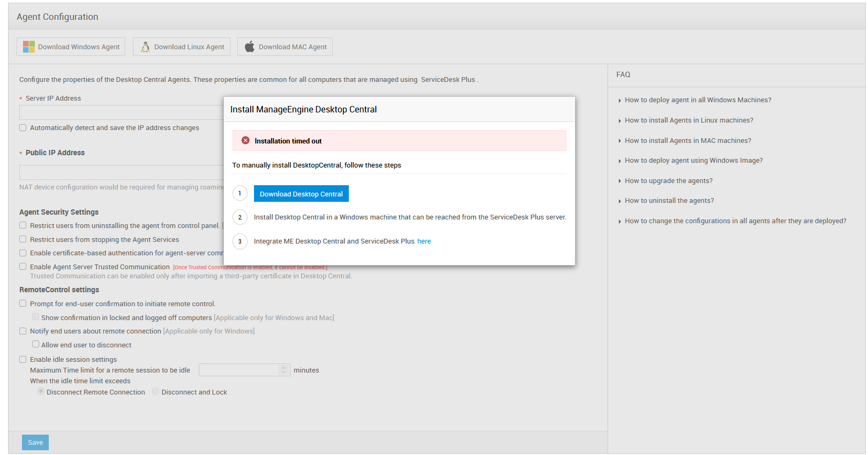Click the idle time limit minutes stepper
This screenshot has width=868, height=455.
coord(283,370)
